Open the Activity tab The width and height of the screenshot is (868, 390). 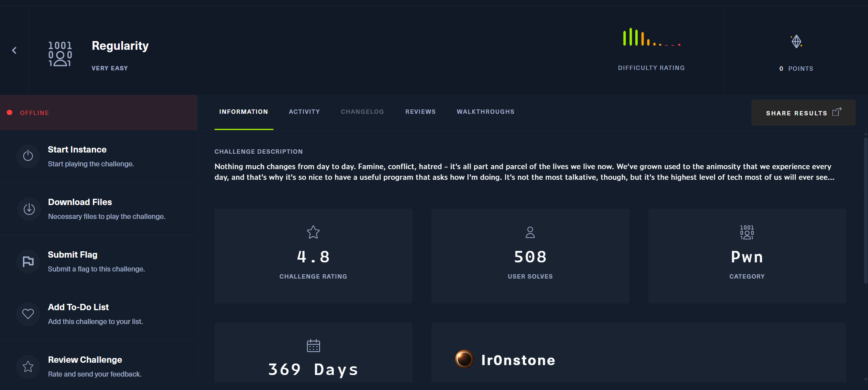click(x=304, y=112)
